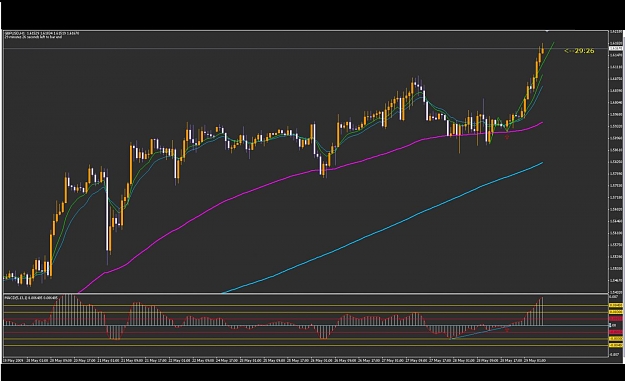Viewport: 625px width, 381px height.
Task: Click the red arrow marker in MACD window
Action: coord(507,330)
